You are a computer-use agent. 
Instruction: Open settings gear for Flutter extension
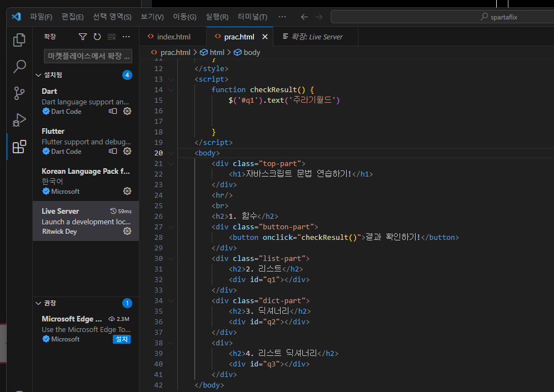[x=127, y=151]
